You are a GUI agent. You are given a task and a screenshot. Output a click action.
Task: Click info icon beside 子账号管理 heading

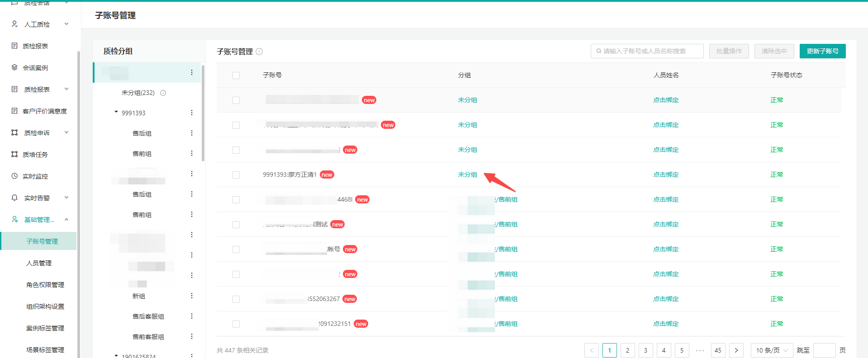(259, 52)
